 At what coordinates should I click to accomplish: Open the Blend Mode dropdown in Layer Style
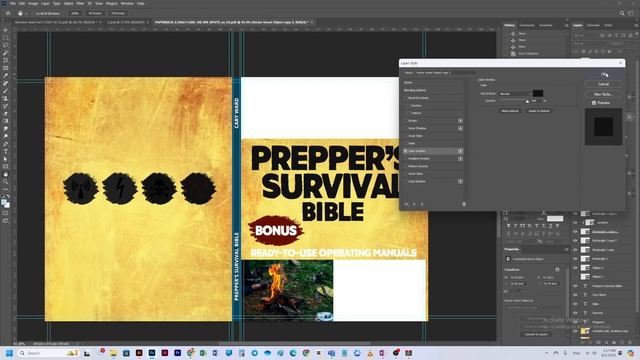515,94
